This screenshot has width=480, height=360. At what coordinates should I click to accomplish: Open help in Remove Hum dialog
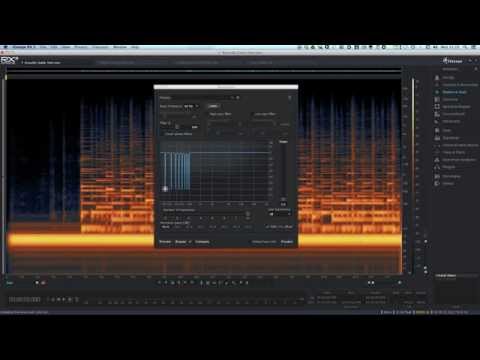pos(290,98)
